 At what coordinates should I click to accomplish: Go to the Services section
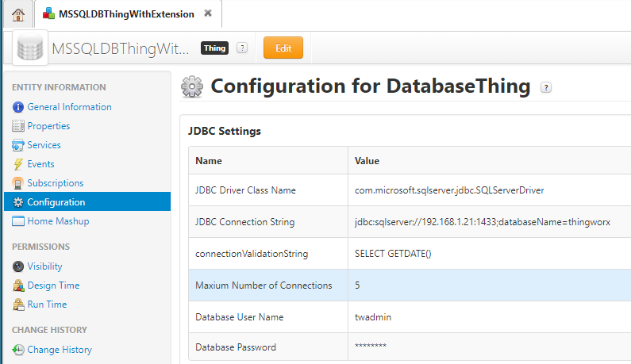(44, 145)
